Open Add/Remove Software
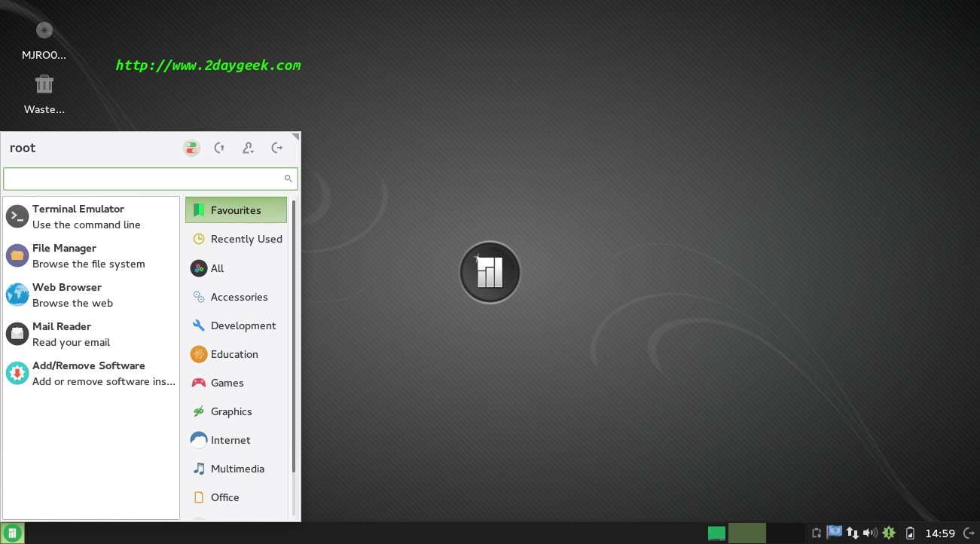This screenshot has height=544, width=980. (90, 373)
